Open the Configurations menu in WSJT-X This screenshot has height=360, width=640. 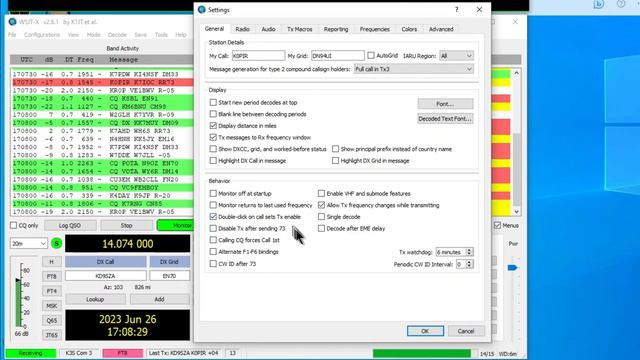pos(42,35)
